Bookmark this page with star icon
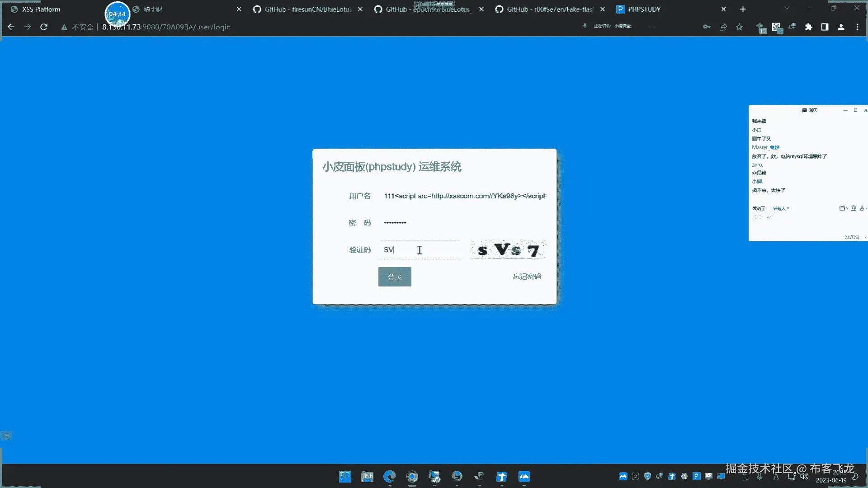The height and width of the screenshot is (488, 868). 740,27
